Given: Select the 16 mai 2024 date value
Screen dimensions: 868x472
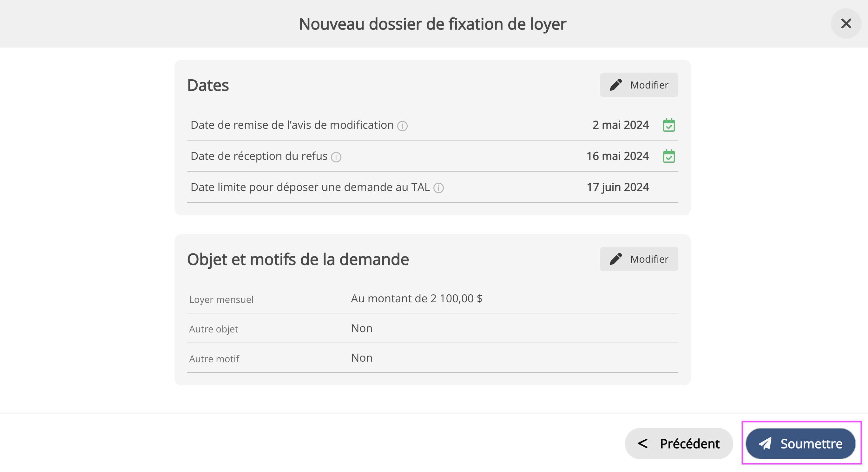Looking at the screenshot, I should pos(617,156).
